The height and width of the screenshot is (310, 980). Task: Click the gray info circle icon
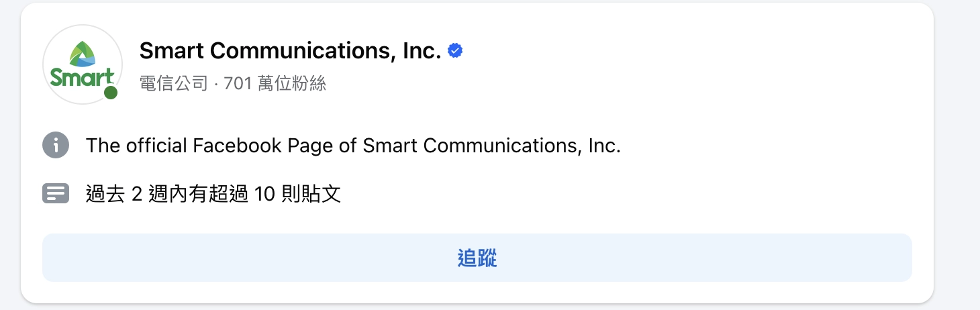click(56, 145)
